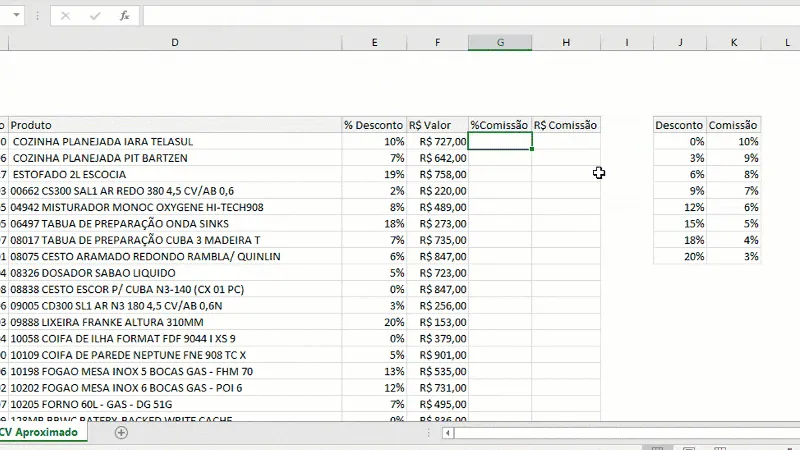Click lookup table cell with 20% desconto

click(680, 257)
